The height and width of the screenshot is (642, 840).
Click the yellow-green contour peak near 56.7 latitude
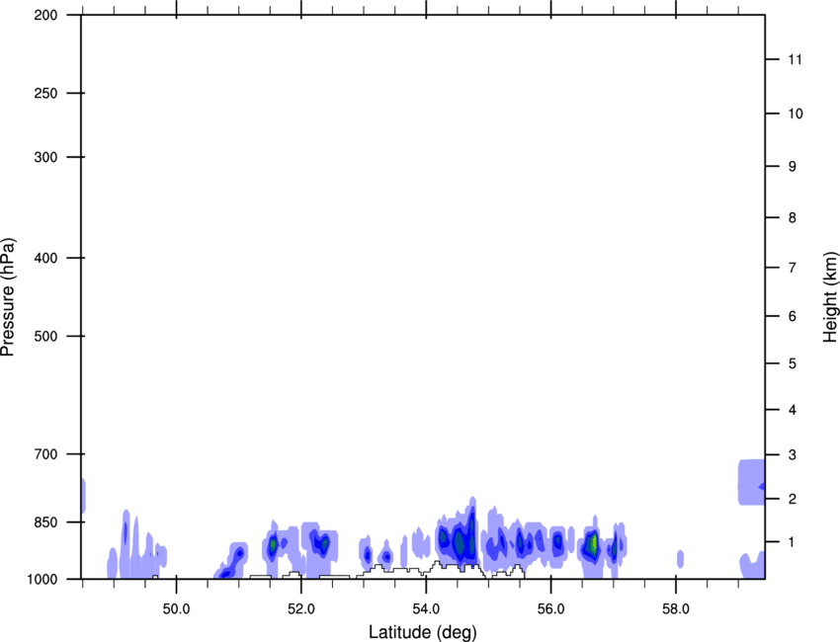pyautogui.click(x=594, y=543)
